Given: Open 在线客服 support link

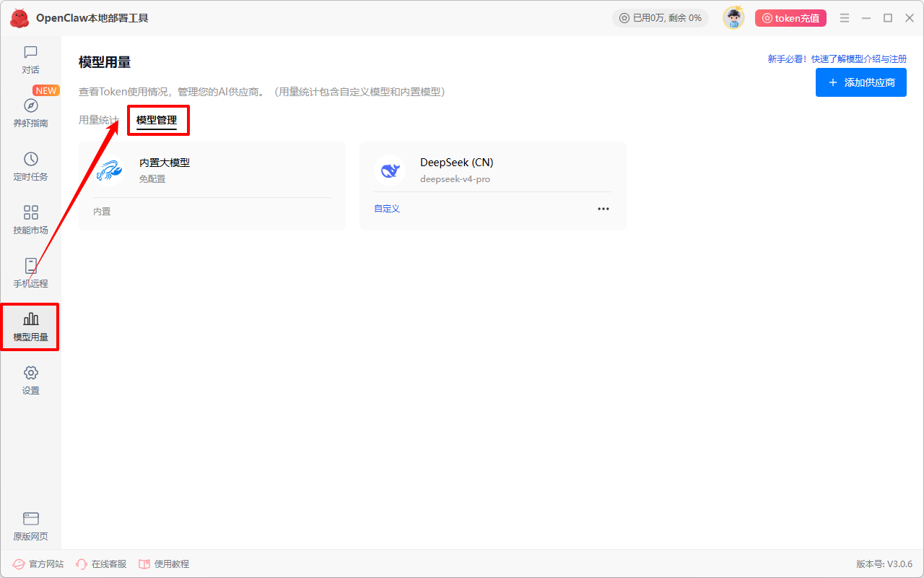Looking at the screenshot, I should coord(101,564).
